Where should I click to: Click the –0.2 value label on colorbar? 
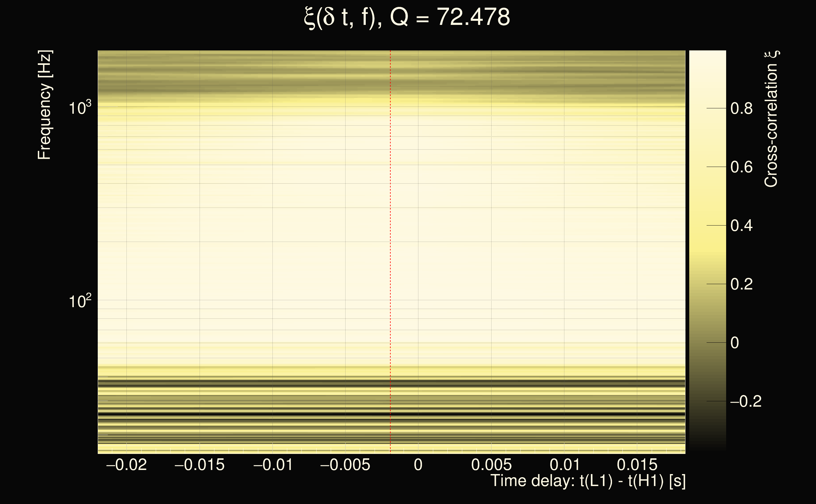click(x=746, y=401)
